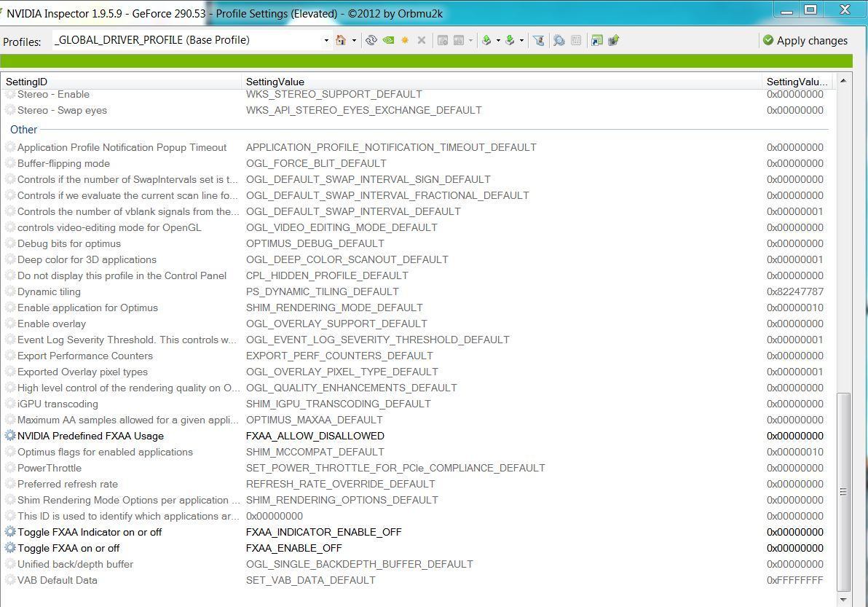Select the FXAA_ALLOW_DISALLOWED value cell
Viewport: 868px width, 607px height.
315,436
